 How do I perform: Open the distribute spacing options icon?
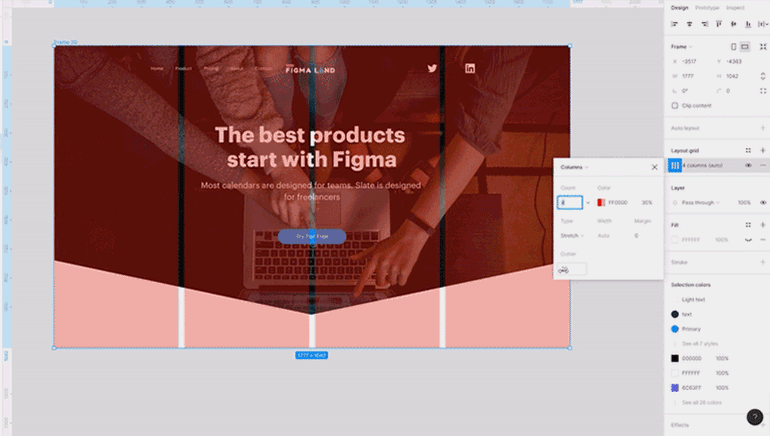763,24
